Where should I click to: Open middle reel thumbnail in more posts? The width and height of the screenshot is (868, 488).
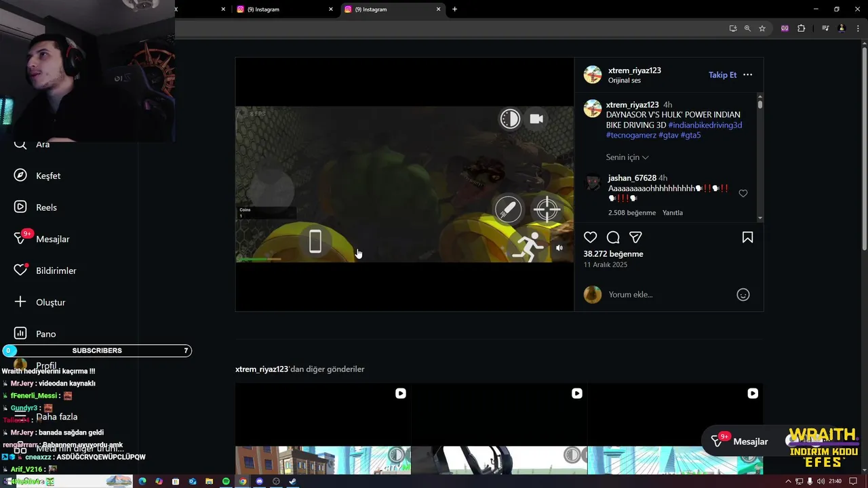click(x=499, y=429)
